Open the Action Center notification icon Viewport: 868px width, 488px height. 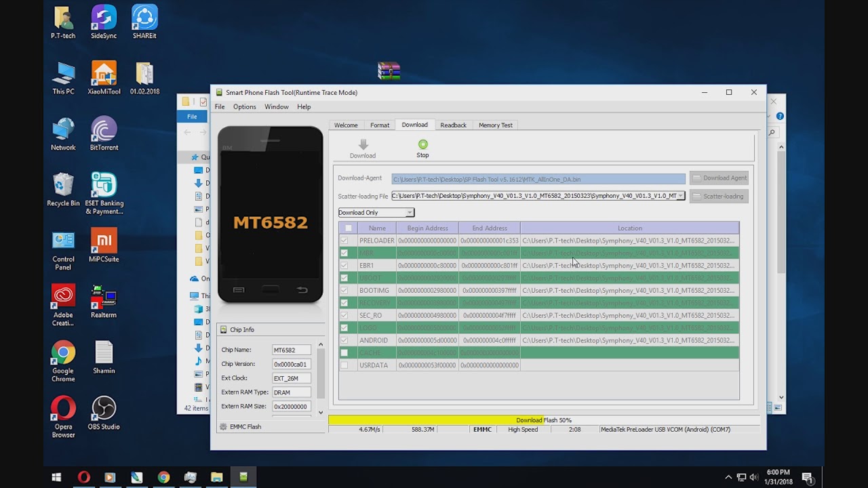(808, 477)
